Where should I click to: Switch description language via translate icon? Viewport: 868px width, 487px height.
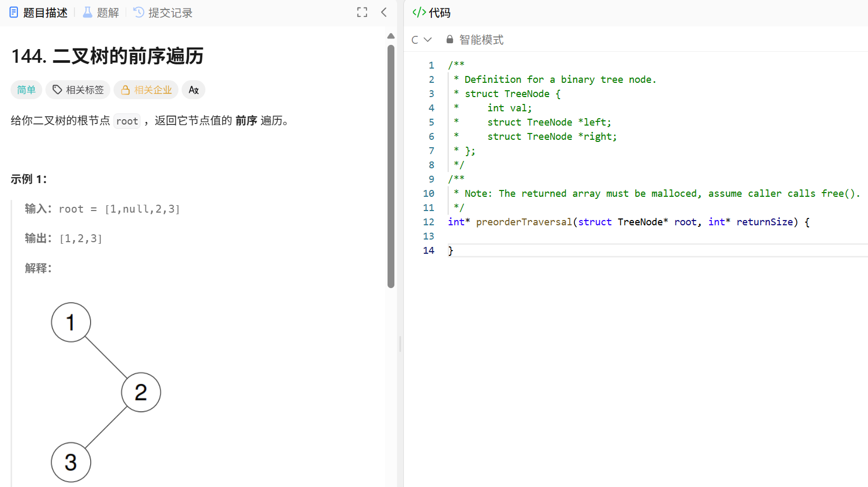194,90
